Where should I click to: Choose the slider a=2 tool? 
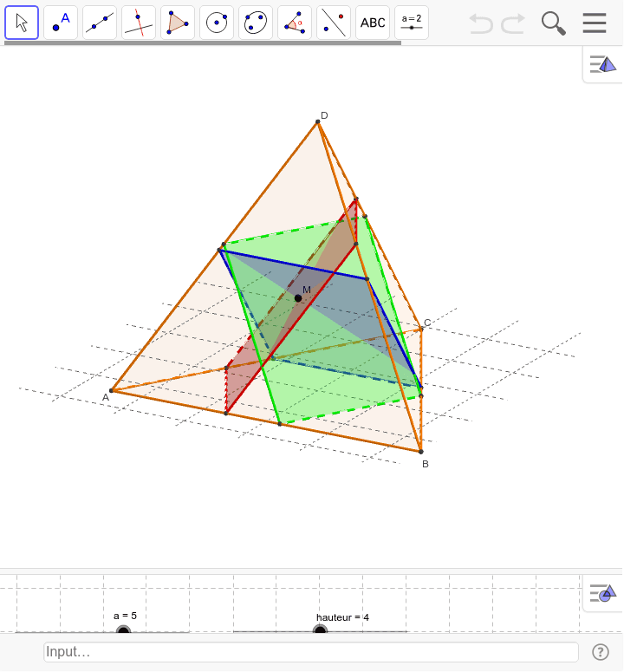pyautogui.click(x=411, y=23)
